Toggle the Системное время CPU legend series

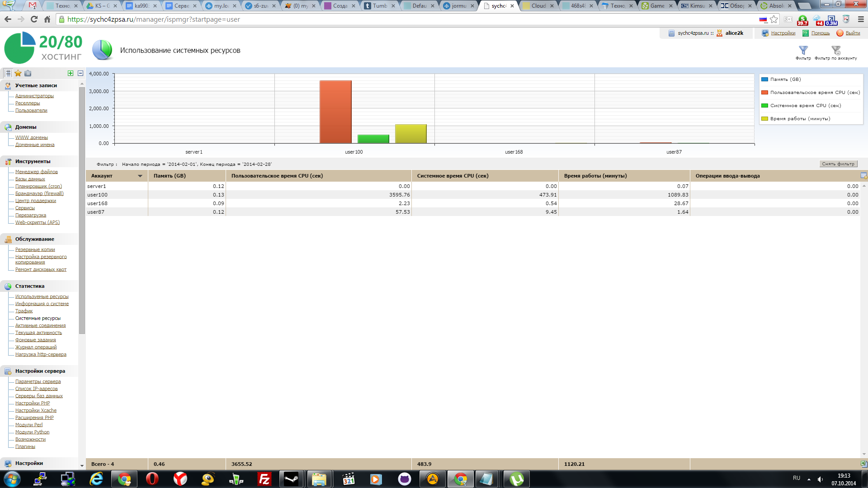805,106
